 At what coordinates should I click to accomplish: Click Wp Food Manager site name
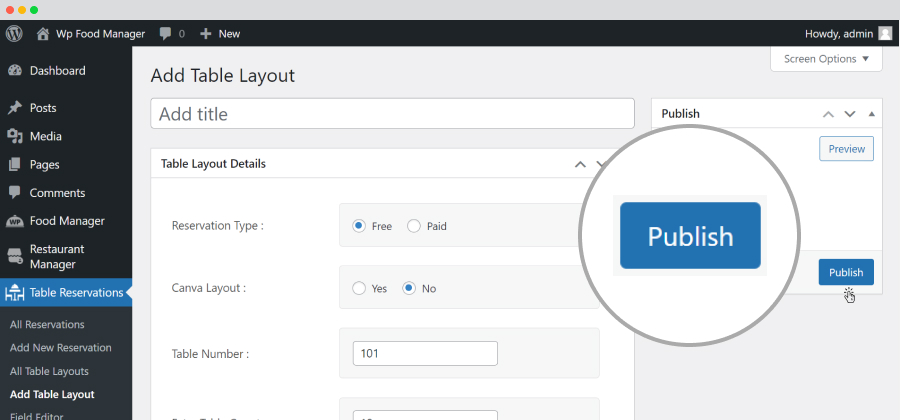coord(100,34)
